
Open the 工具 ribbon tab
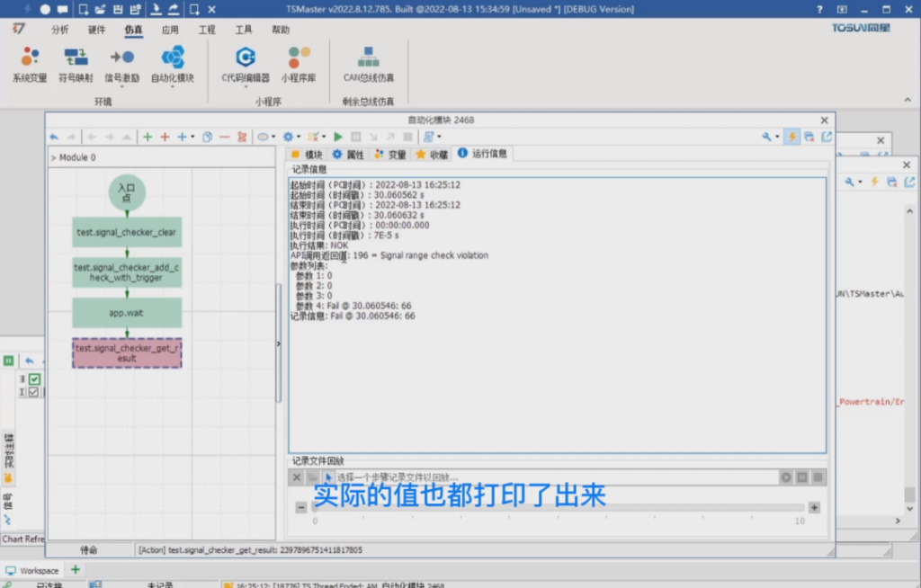(243, 30)
